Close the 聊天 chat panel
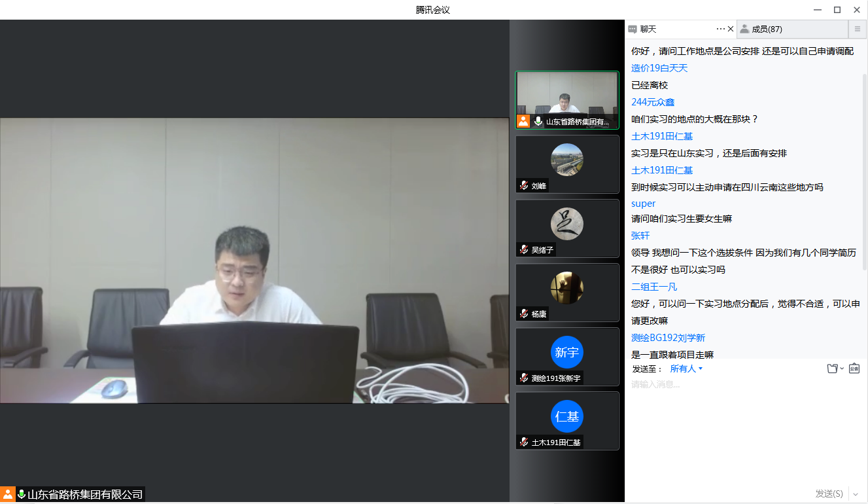This screenshot has height=504, width=868. point(731,29)
